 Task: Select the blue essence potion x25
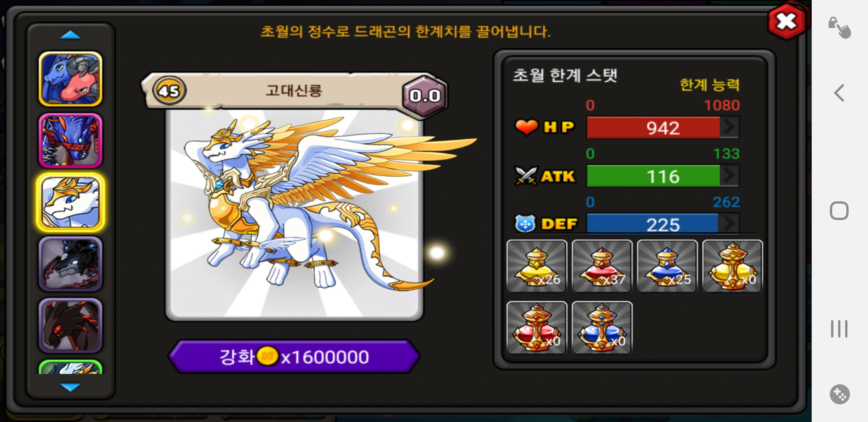[x=667, y=266]
